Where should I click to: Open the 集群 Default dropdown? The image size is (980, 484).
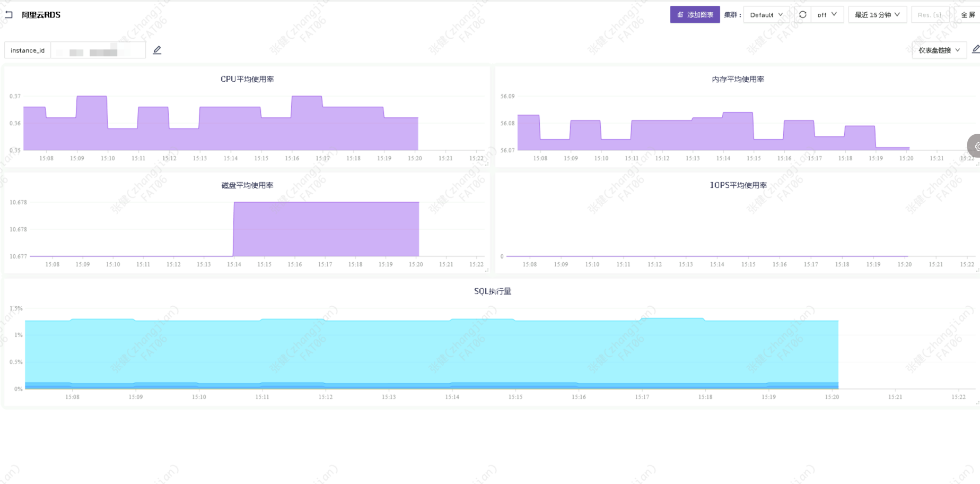tap(766, 15)
